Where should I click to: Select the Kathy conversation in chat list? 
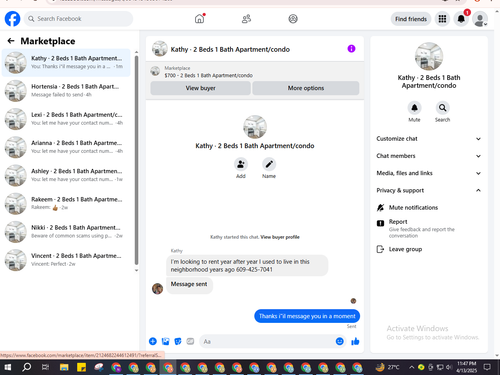pyautogui.click(x=66, y=62)
